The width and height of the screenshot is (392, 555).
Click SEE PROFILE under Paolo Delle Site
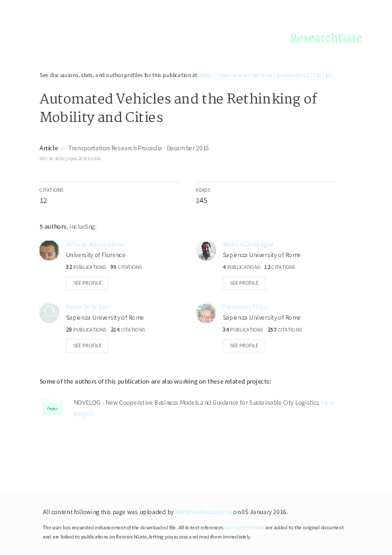tap(87, 345)
